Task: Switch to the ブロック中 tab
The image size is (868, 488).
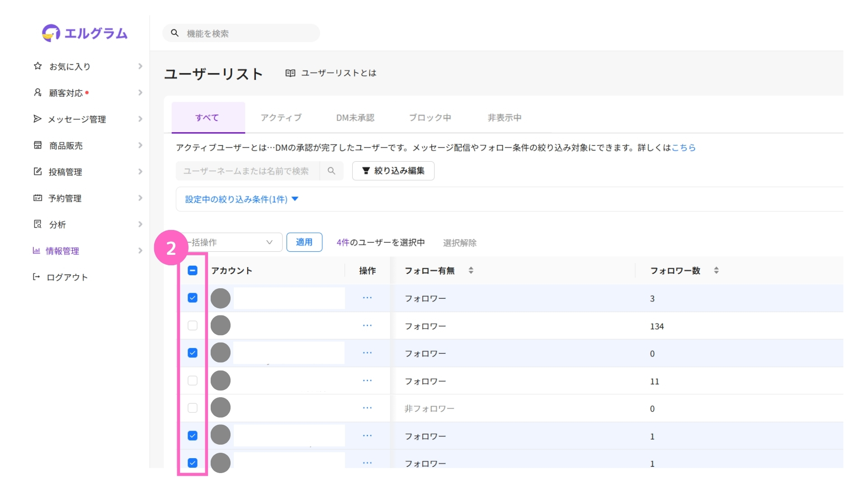Action: tap(430, 118)
